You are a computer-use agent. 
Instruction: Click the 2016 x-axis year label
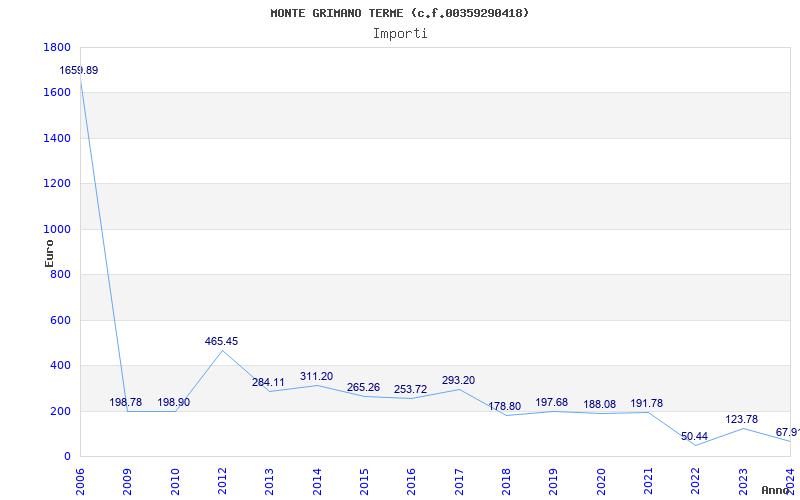pyautogui.click(x=412, y=482)
